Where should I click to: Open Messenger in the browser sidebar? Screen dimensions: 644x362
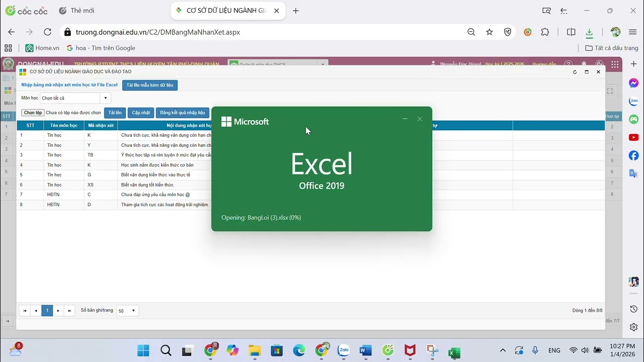click(x=633, y=83)
